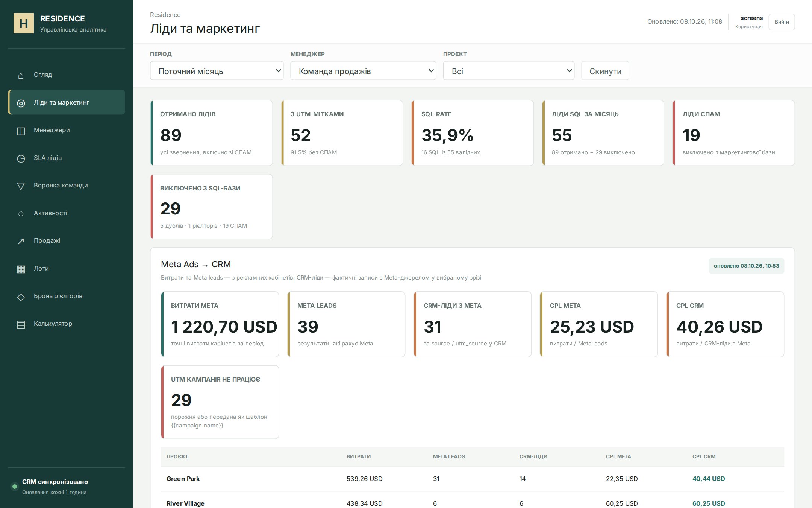Click the CPL CRM column header
The width and height of the screenshot is (812, 508).
[x=704, y=456]
